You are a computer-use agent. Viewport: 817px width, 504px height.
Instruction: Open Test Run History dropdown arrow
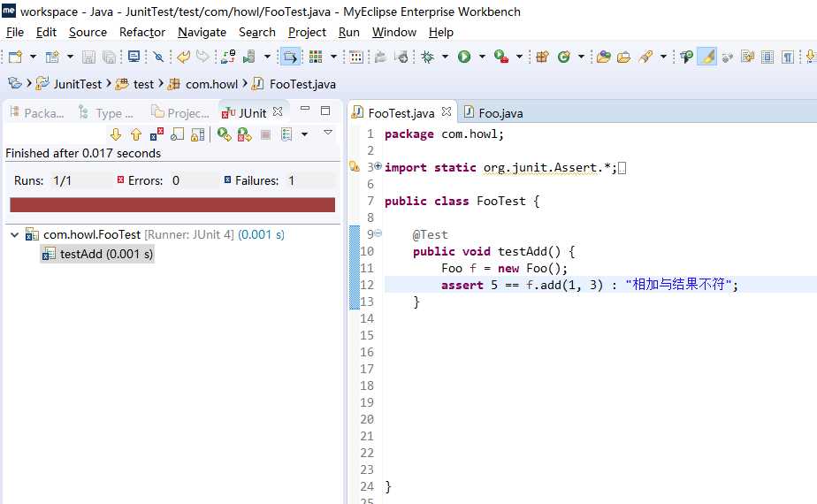coord(304,134)
